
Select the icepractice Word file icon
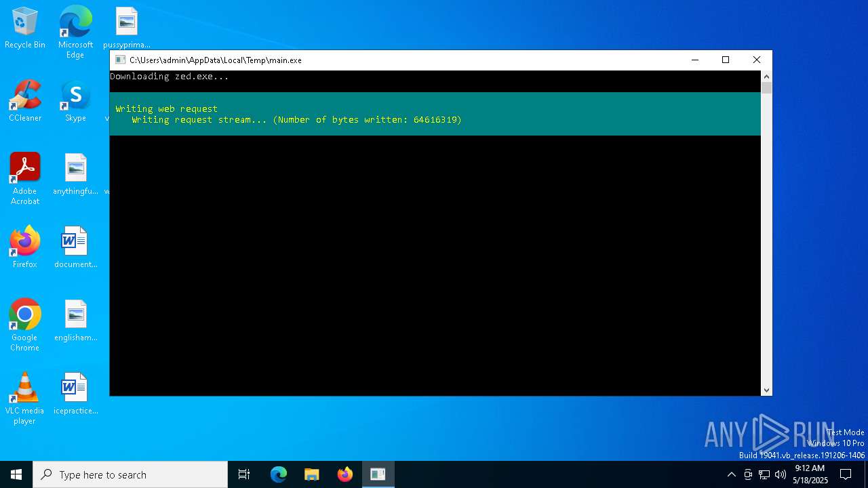click(75, 394)
